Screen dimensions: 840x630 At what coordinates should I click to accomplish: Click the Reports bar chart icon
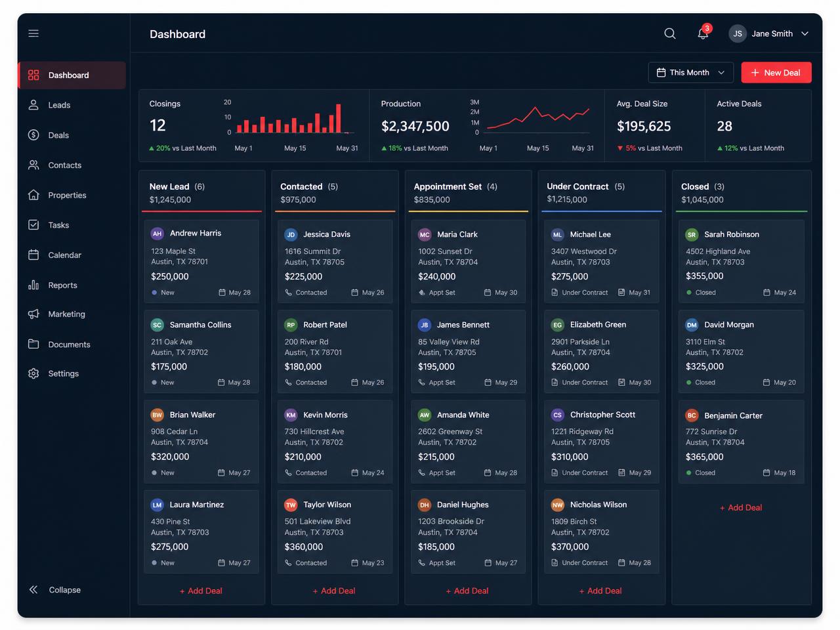tap(33, 285)
